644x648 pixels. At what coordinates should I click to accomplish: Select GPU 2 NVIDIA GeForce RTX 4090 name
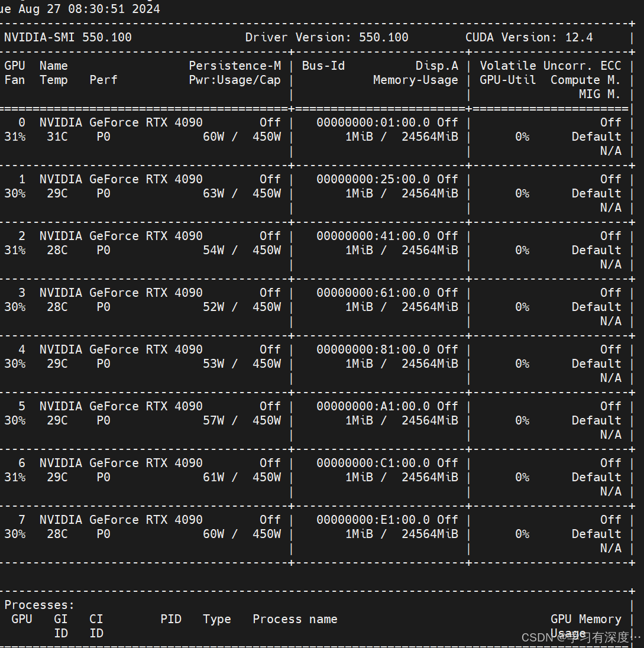[x=121, y=236]
